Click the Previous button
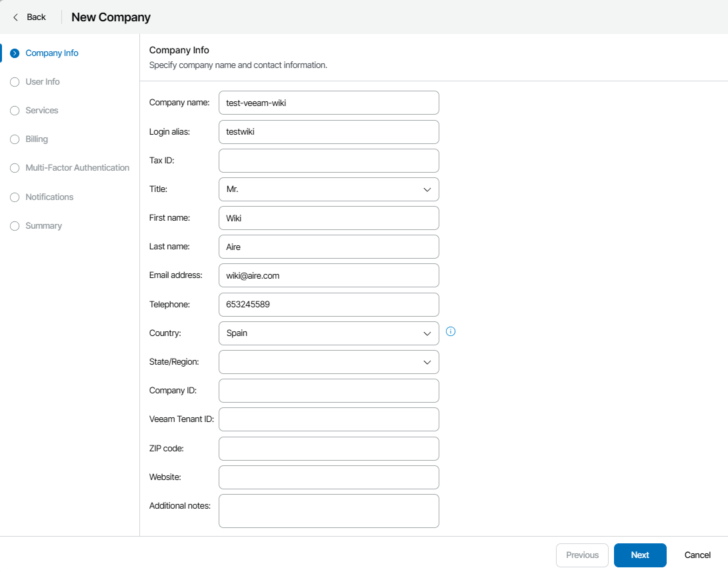 tap(581, 555)
